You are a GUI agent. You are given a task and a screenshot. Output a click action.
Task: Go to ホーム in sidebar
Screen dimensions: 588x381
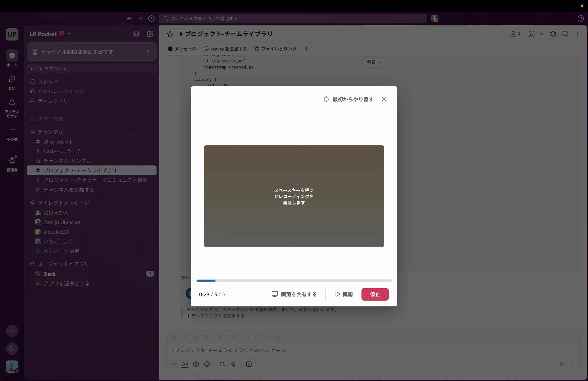[x=12, y=58]
